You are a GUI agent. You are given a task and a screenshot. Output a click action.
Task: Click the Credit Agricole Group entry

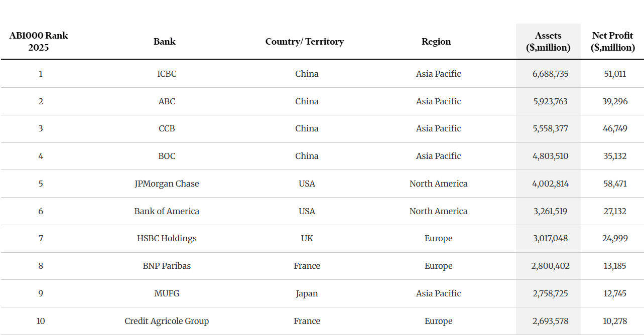click(167, 321)
